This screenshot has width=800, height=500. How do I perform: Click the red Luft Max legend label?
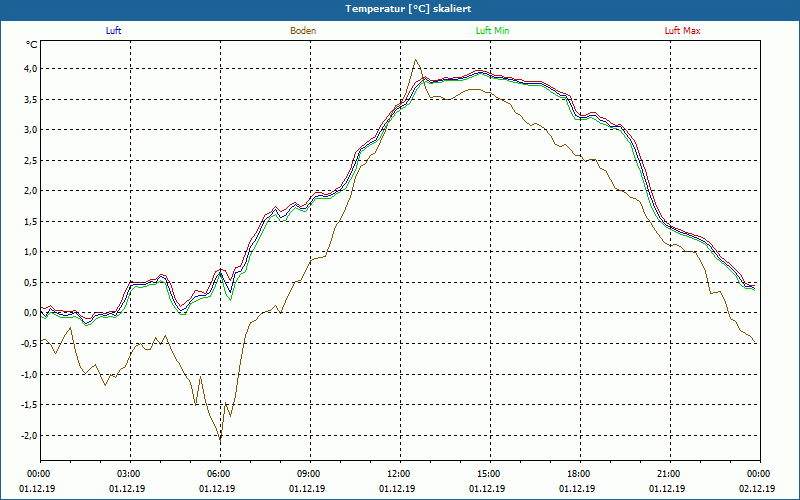point(683,31)
